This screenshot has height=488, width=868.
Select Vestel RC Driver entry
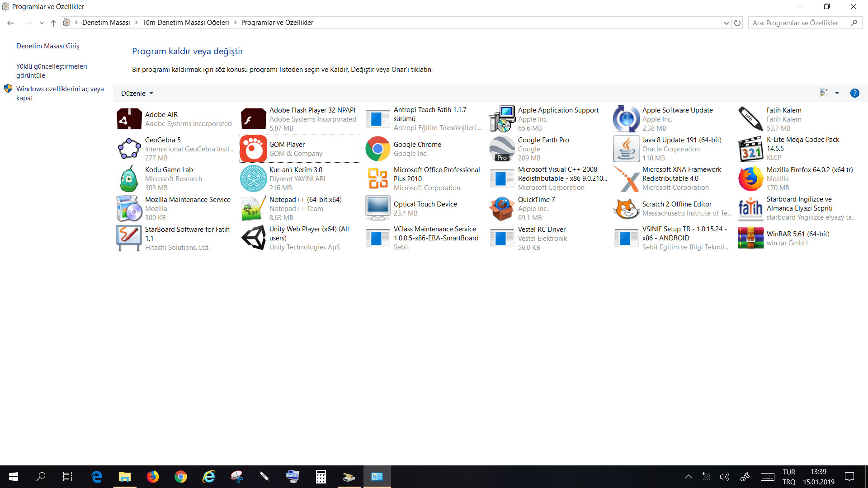(x=549, y=239)
